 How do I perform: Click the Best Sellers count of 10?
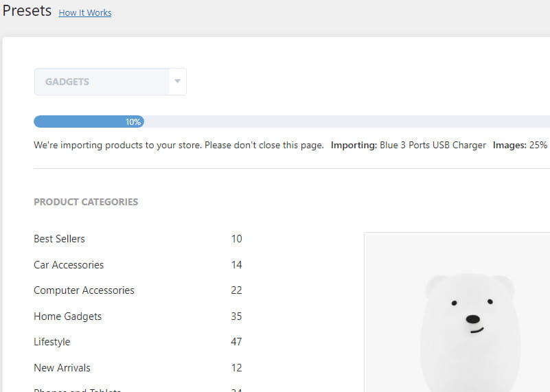tap(236, 239)
